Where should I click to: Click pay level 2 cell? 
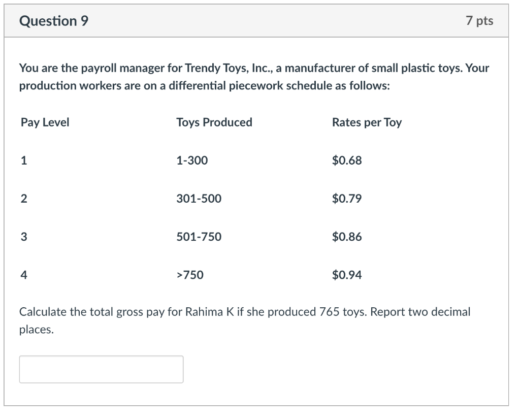(23, 199)
